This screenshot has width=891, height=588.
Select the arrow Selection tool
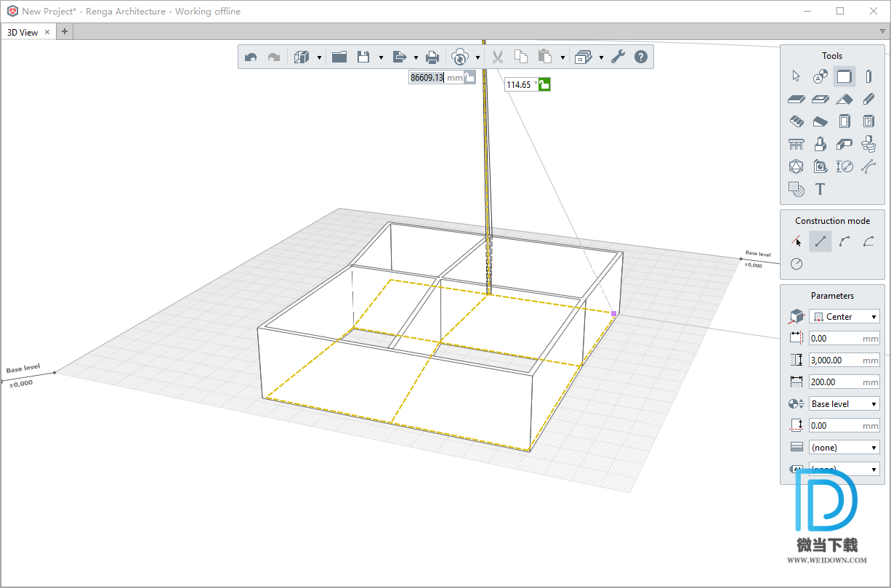(x=796, y=76)
